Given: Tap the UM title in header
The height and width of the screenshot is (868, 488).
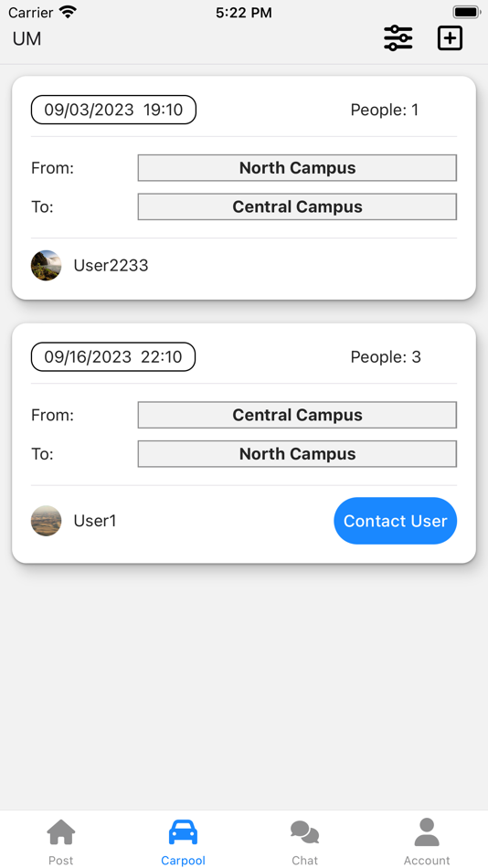Looking at the screenshot, I should (x=27, y=38).
